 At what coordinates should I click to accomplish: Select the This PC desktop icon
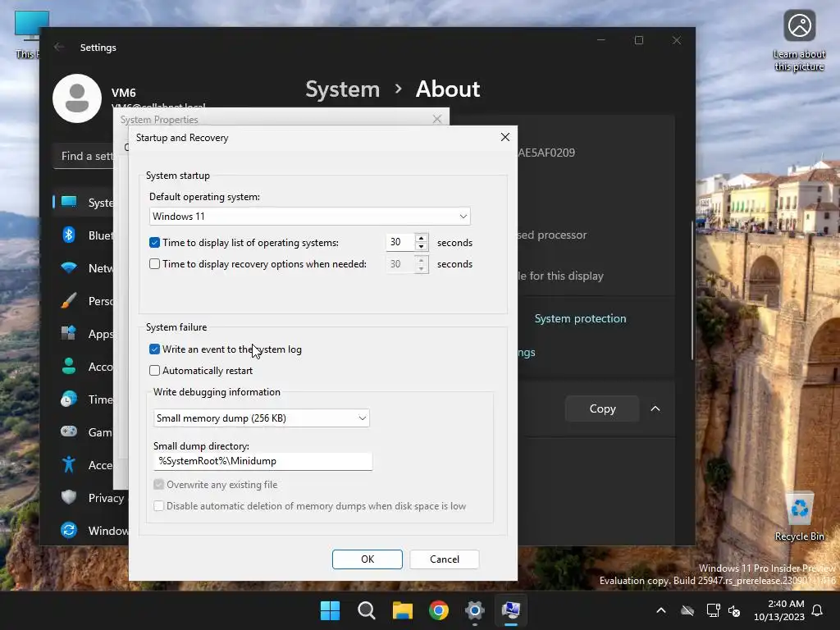pyautogui.click(x=27, y=34)
